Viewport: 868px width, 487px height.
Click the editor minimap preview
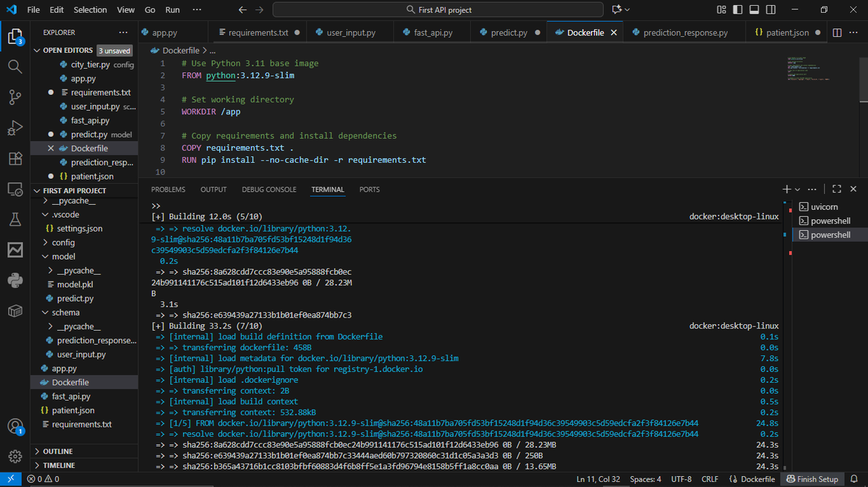click(809, 69)
